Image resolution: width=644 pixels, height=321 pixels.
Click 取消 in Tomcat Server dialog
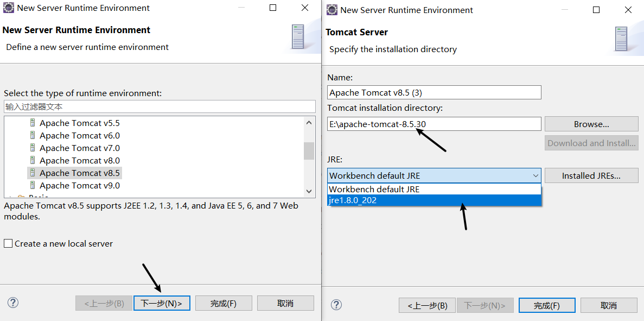[609, 305]
